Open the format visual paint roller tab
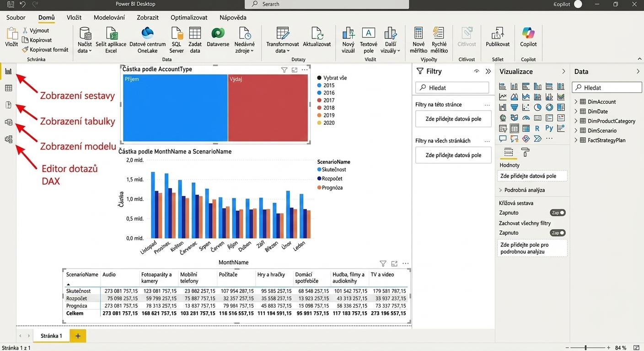Image resolution: width=644 pixels, height=351 pixels. [526, 152]
